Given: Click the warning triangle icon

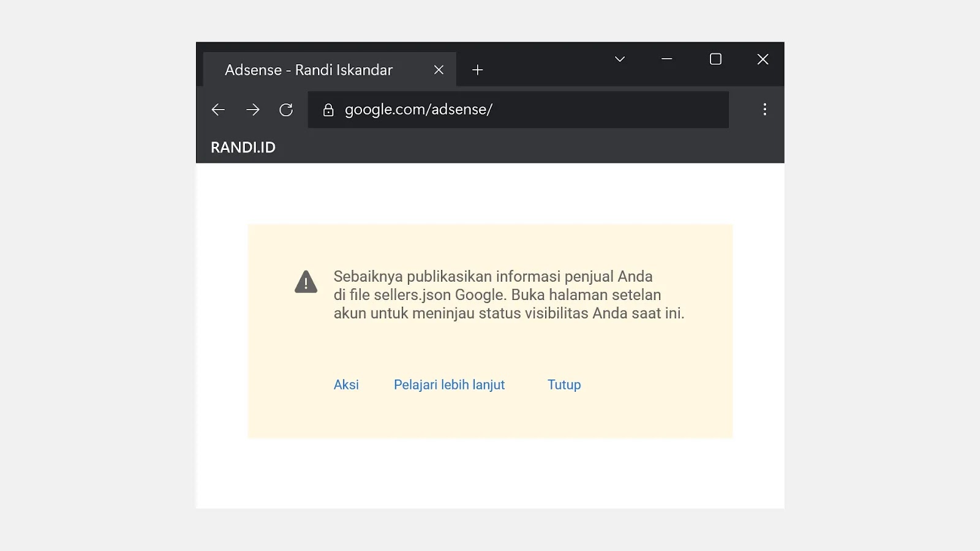Looking at the screenshot, I should tap(306, 282).
